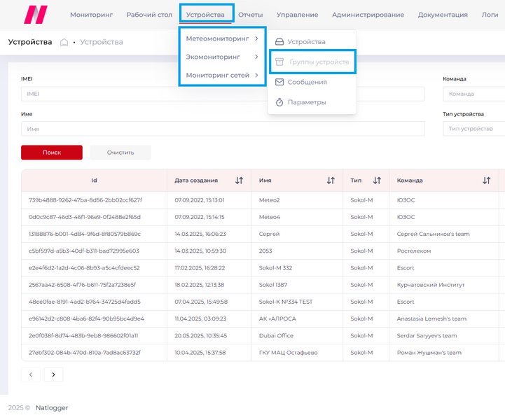This screenshot has width=505, height=420.
Task: Click ГКУ МАЦ Остафьево device name
Action: click(x=289, y=353)
